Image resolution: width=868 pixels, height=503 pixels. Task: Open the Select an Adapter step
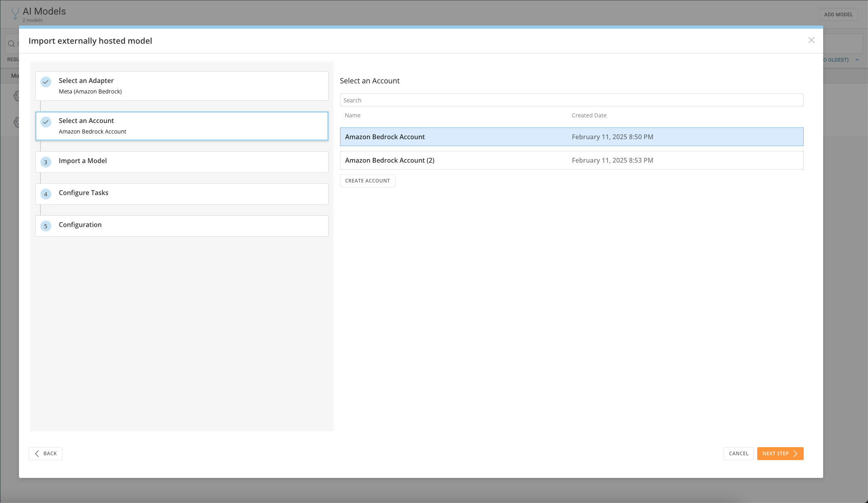coord(182,86)
